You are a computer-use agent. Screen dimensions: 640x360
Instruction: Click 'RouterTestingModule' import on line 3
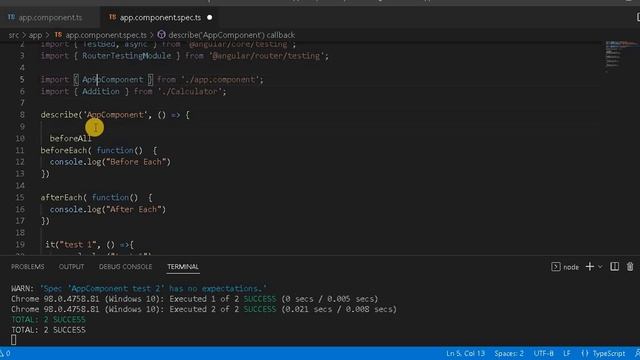click(127, 56)
